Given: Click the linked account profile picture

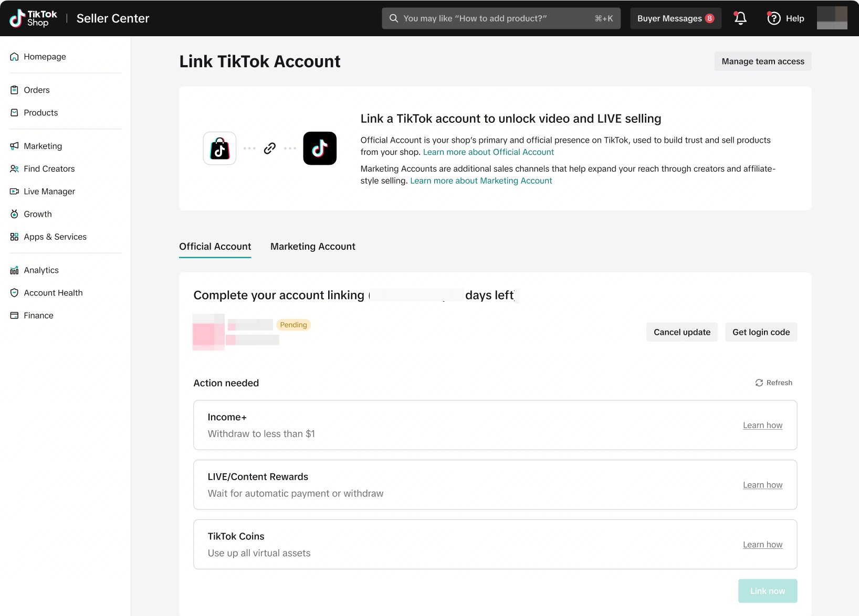Looking at the screenshot, I should pyautogui.click(x=208, y=332).
